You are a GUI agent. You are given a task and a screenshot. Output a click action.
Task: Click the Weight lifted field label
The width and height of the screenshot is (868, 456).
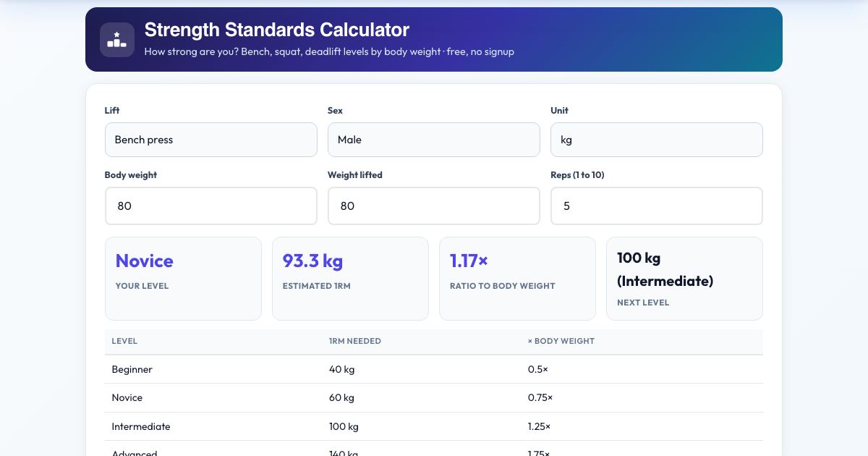tap(355, 175)
